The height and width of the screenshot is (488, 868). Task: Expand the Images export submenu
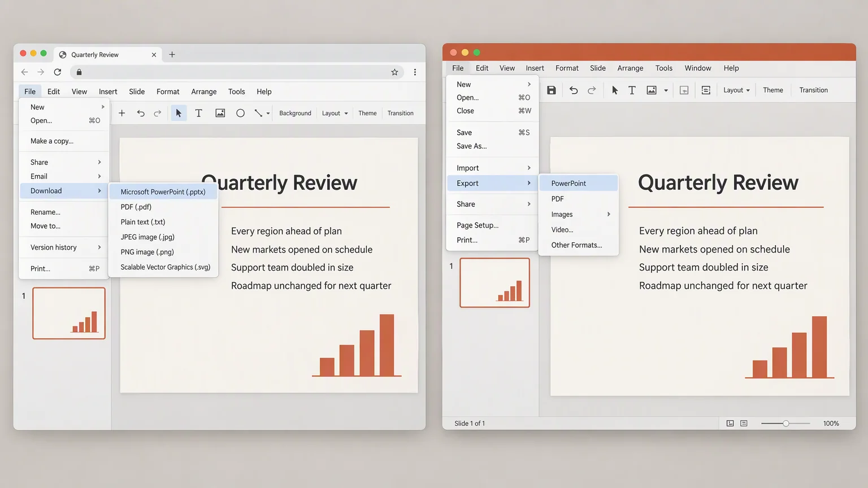(579, 214)
